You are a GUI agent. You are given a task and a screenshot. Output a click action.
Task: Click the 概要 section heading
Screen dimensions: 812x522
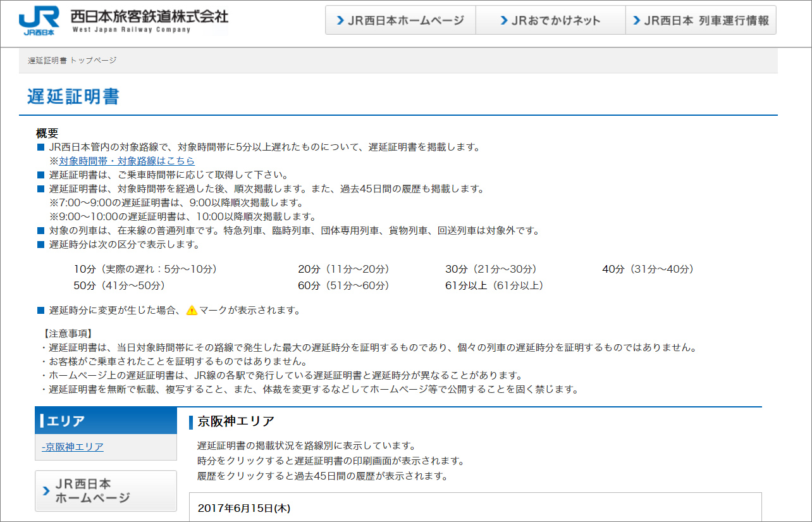tap(47, 134)
